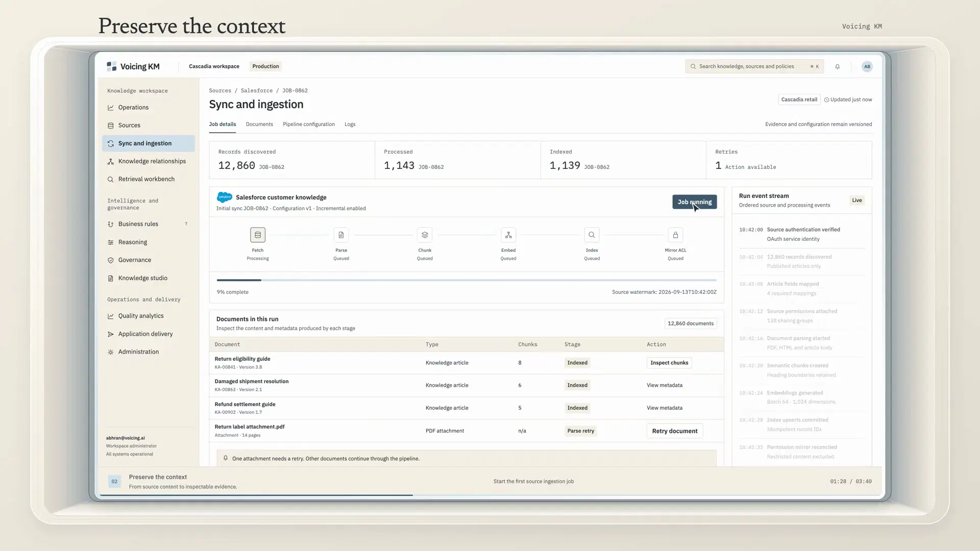Viewport: 980px width, 551px height.
Task: Click the Index stage icon
Action: coord(592,235)
